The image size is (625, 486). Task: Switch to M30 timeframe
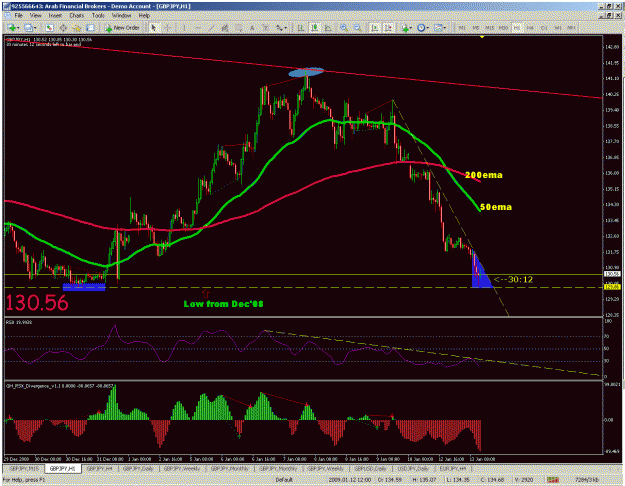[x=503, y=28]
